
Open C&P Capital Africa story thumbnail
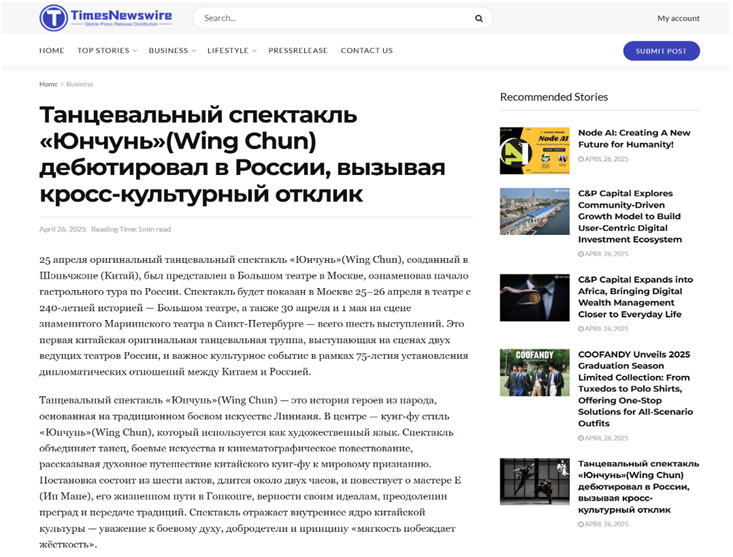[x=535, y=298]
